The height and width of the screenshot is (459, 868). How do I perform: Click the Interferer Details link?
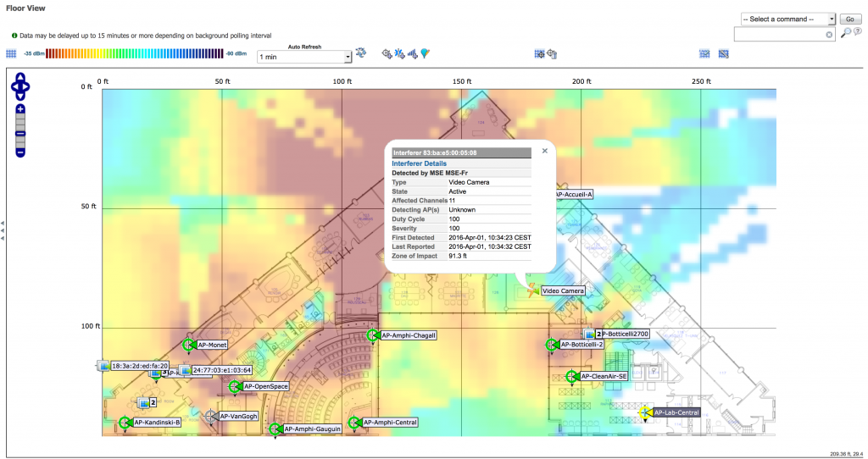coord(419,163)
